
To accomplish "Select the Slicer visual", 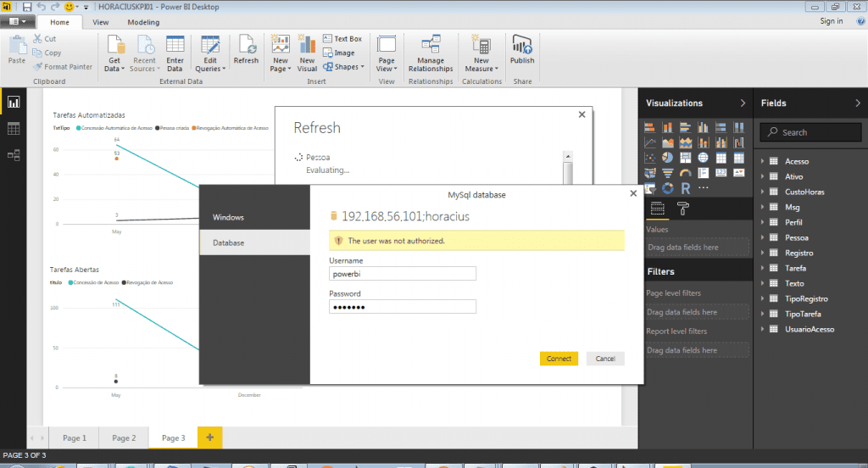I will [x=650, y=188].
